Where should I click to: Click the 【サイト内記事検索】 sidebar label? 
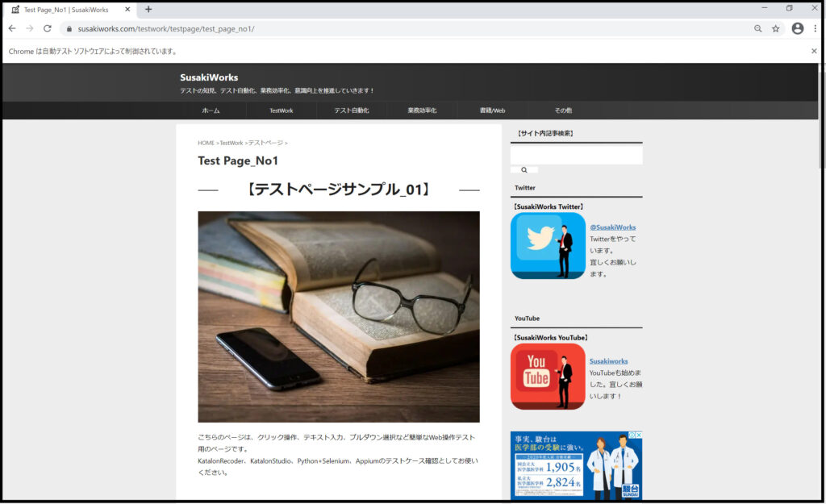click(x=545, y=133)
